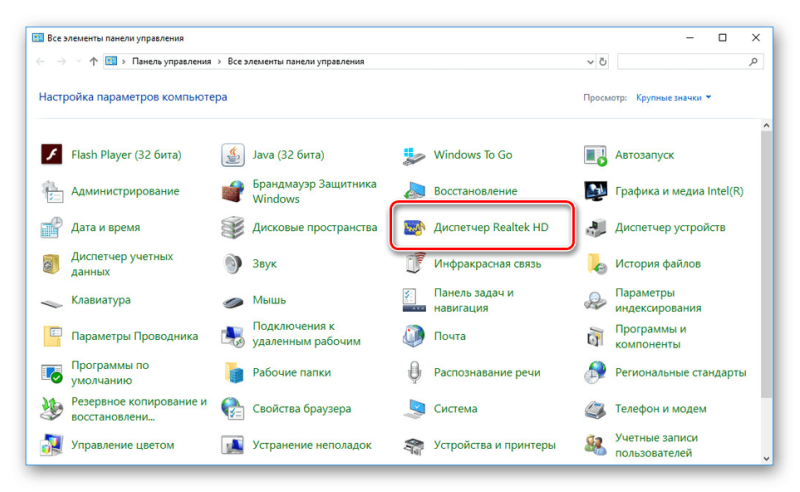Open the Автозапуск icon

tap(595, 155)
